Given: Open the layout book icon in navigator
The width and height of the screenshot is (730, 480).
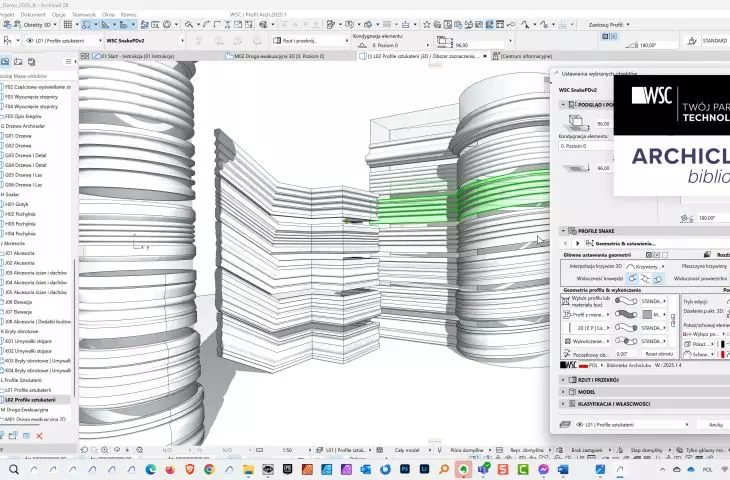Looking at the screenshot, I should coord(32,61).
